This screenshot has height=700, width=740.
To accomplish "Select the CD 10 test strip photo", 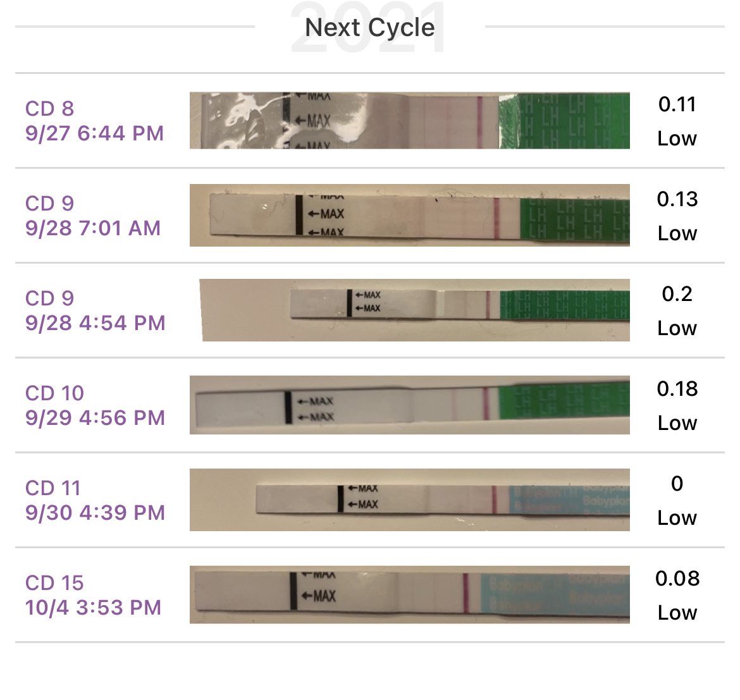I will click(409, 405).
